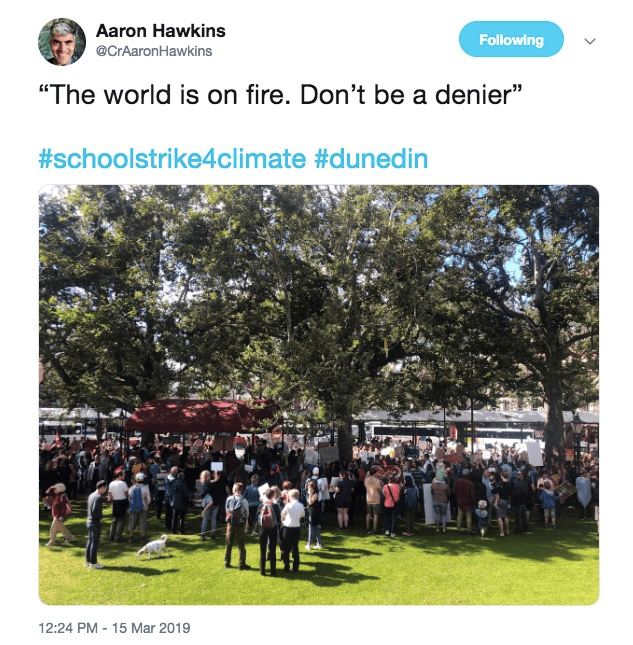Expand the tweet options chevron menu
Image resolution: width=633 pixels, height=645 pixels.
(x=590, y=41)
